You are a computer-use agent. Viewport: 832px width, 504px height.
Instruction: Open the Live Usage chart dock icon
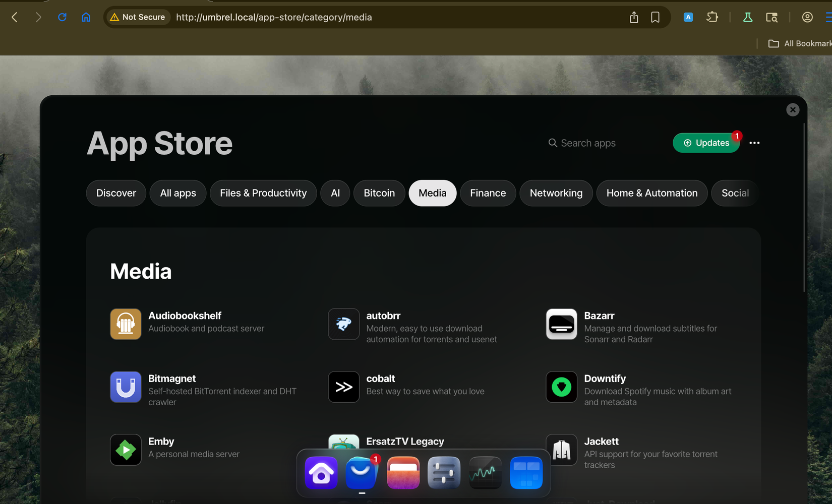[x=486, y=473]
